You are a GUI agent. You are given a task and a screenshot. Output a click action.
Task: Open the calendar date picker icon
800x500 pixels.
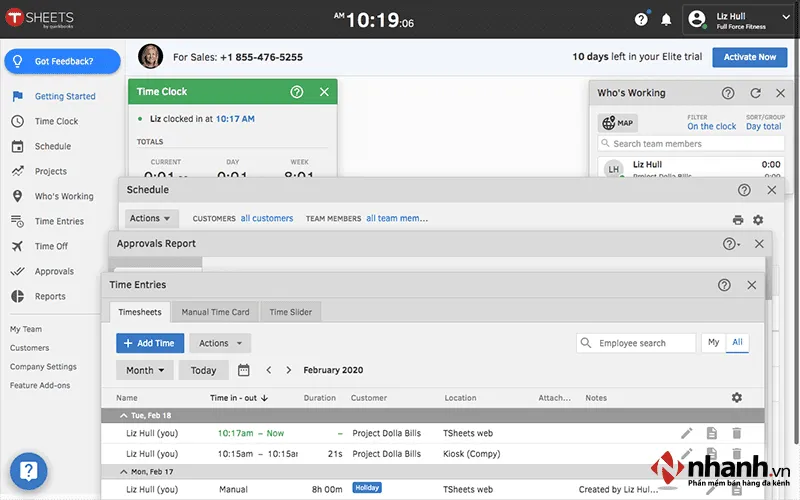coord(244,370)
